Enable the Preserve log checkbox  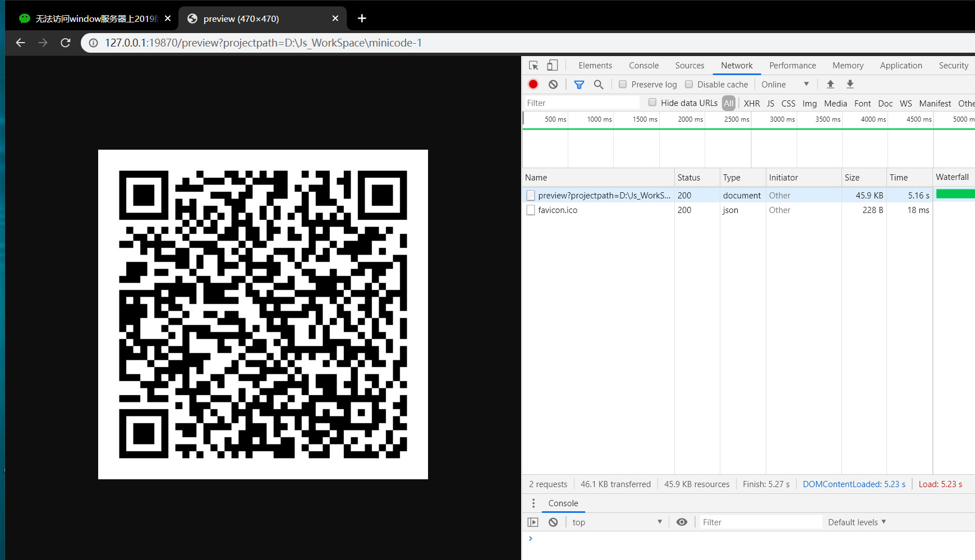click(623, 84)
